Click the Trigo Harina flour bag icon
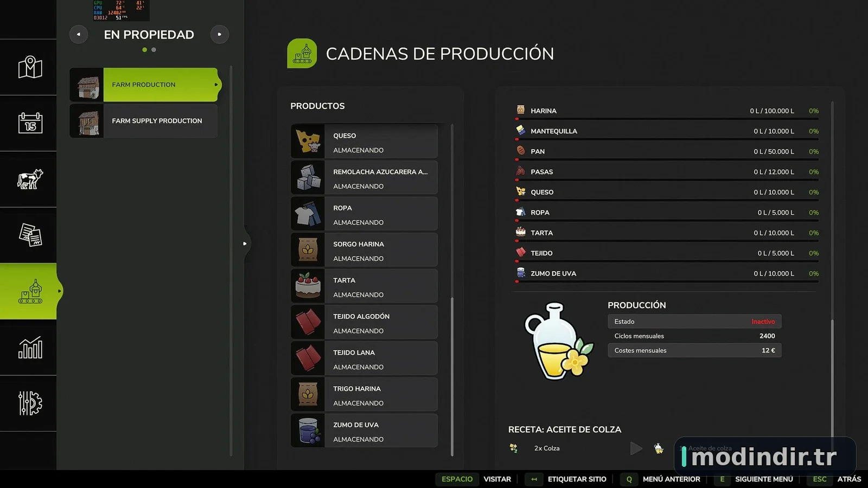The width and height of the screenshot is (868, 488). 308,395
